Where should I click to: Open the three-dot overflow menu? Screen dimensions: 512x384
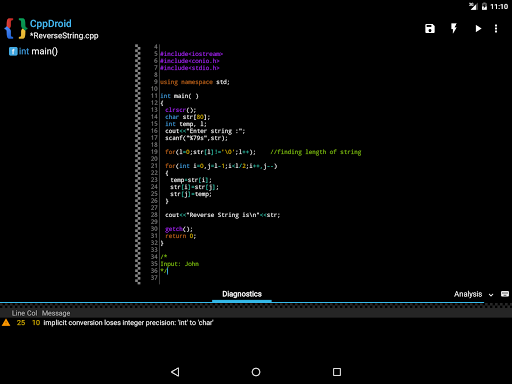496,29
